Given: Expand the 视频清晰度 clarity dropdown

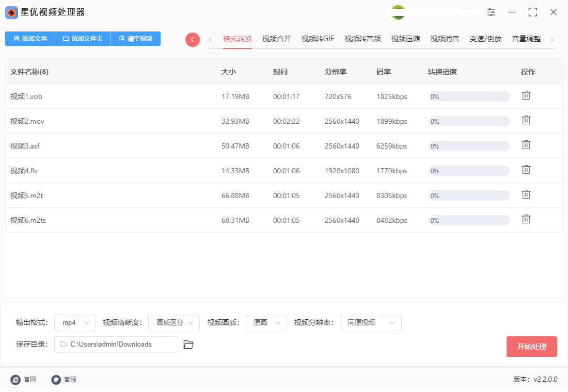Looking at the screenshot, I should 174,323.
